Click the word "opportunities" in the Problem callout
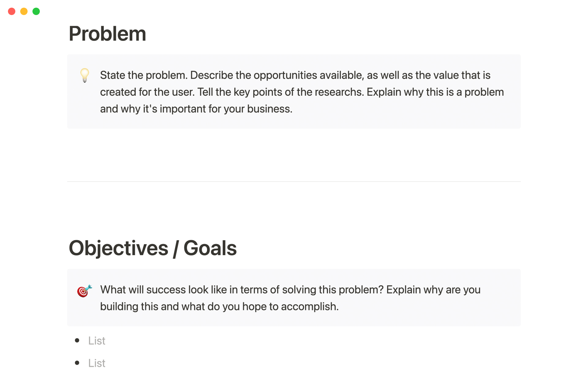The image size is (588, 368). (x=285, y=75)
